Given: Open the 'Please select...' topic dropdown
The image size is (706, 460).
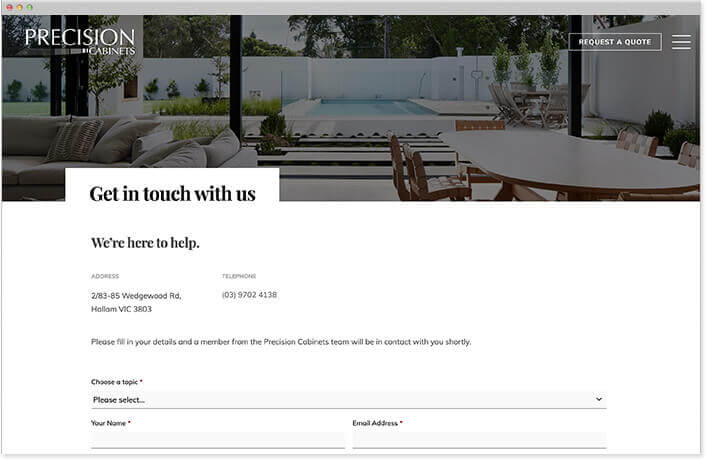Looking at the screenshot, I should pos(348,400).
